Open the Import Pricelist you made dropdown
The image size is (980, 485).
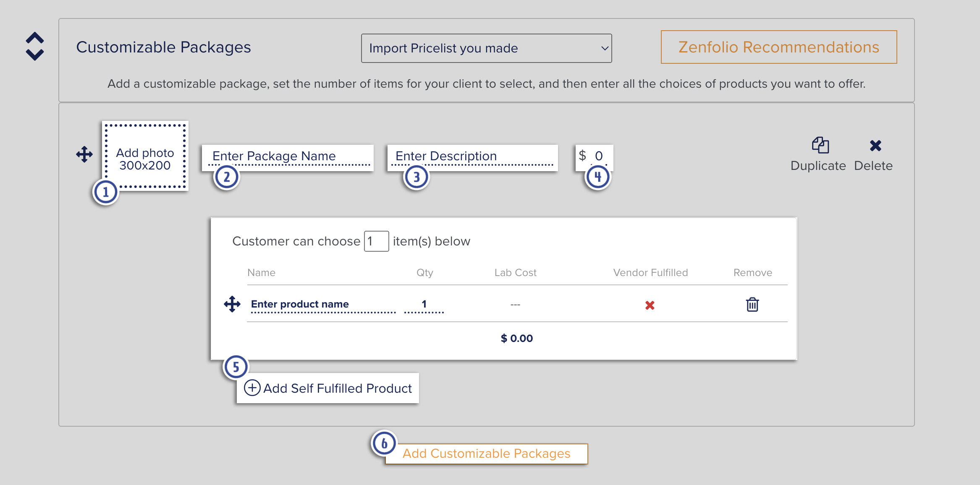[486, 48]
